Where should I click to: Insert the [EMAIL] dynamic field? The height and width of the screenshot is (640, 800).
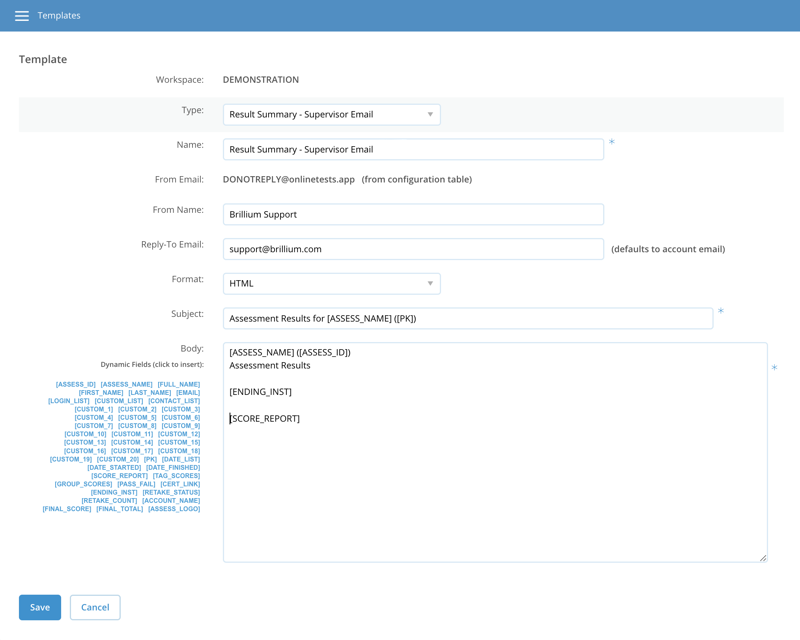188,392
